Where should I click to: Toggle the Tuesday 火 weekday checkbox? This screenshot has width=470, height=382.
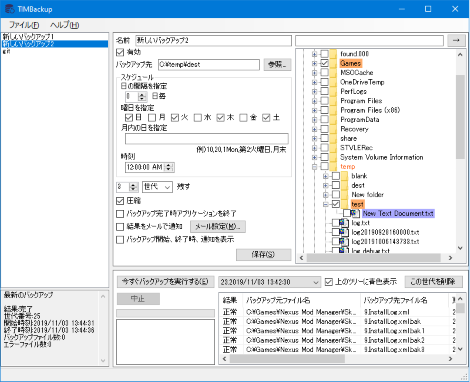(175, 118)
